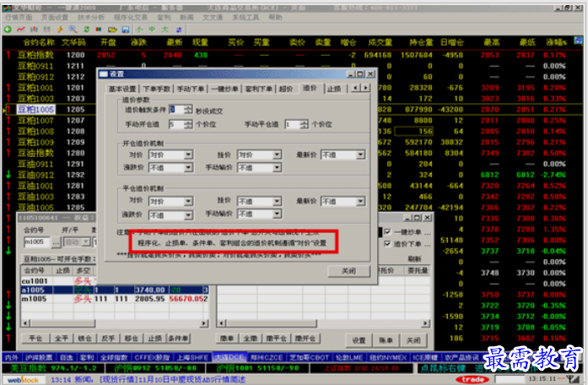Image resolution: width=588 pixels, height=385 pixels.
Task: Click the blue save disk toolbar icon
Action: tap(126, 30)
